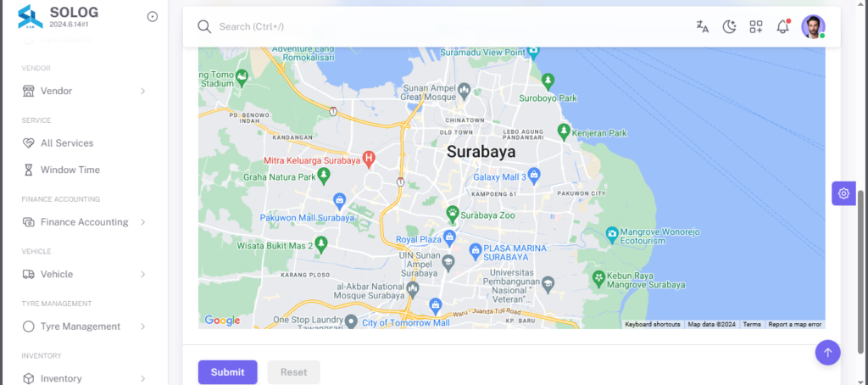Click the Reset button

tap(293, 372)
